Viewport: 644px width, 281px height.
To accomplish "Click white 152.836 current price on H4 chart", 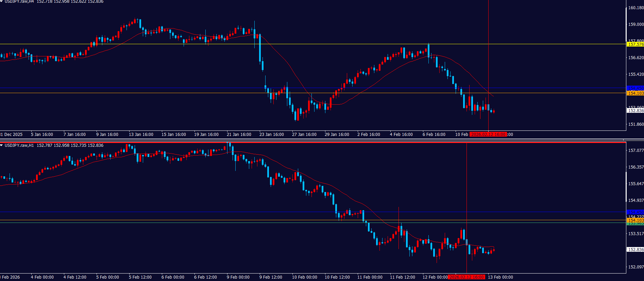I will coord(635,111).
